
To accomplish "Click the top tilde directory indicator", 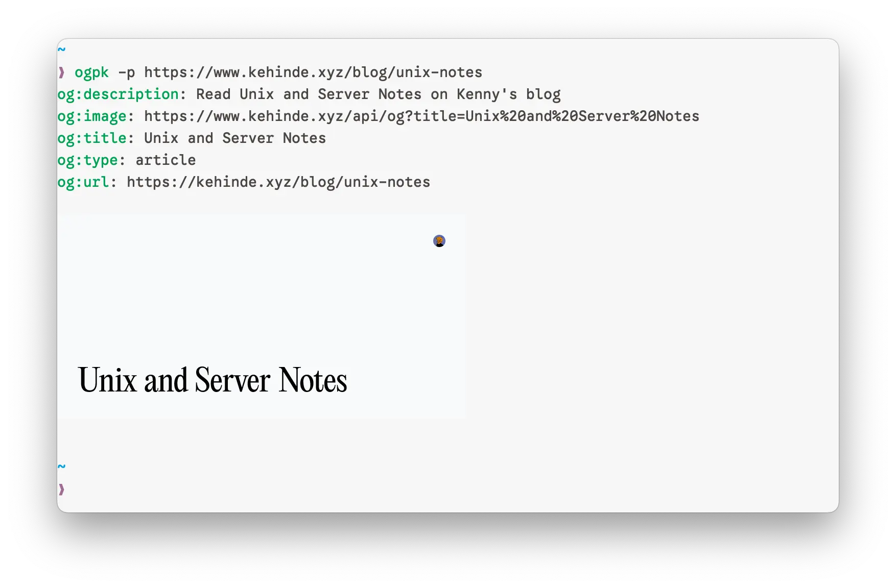I will pos(61,50).
